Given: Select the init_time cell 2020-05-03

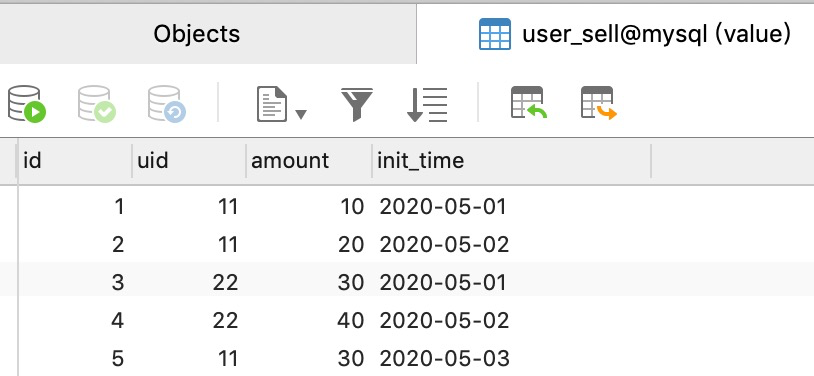Looking at the screenshot, I should click(511, 358).
